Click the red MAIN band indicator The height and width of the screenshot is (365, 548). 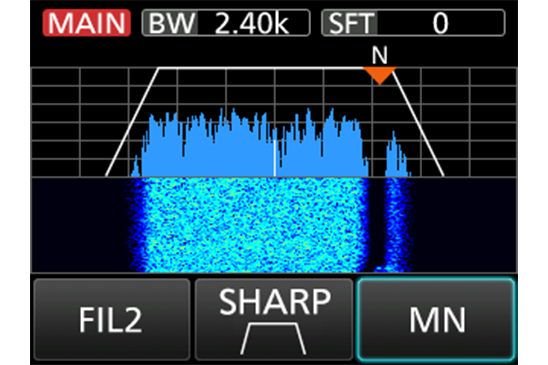point(87,23)
